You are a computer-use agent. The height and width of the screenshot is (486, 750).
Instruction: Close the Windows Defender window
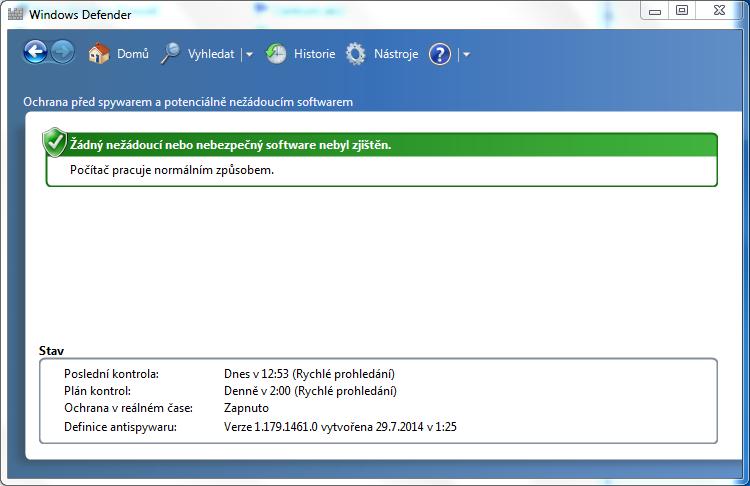pos(719,10)
